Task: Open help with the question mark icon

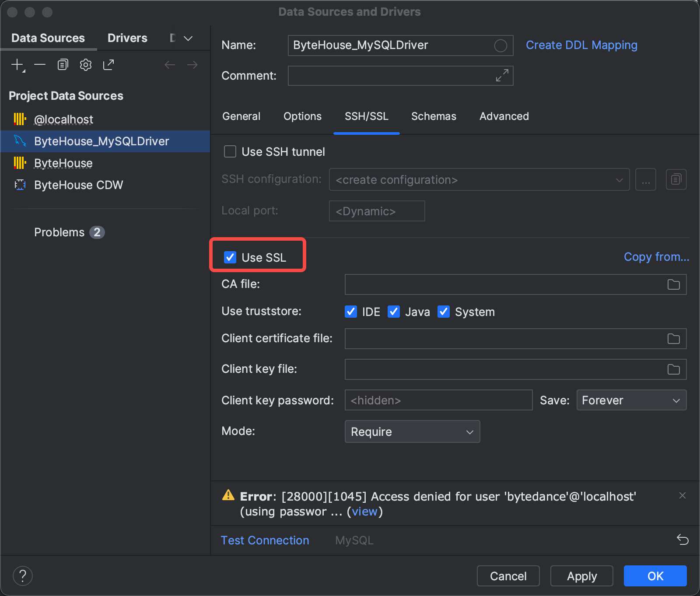Action: click(x=23, y=575)
